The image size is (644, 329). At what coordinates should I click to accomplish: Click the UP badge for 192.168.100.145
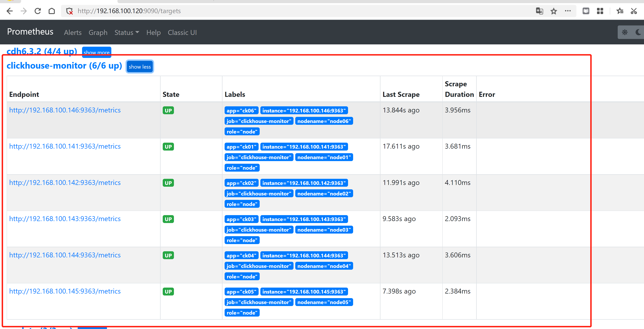coord(168,291)
